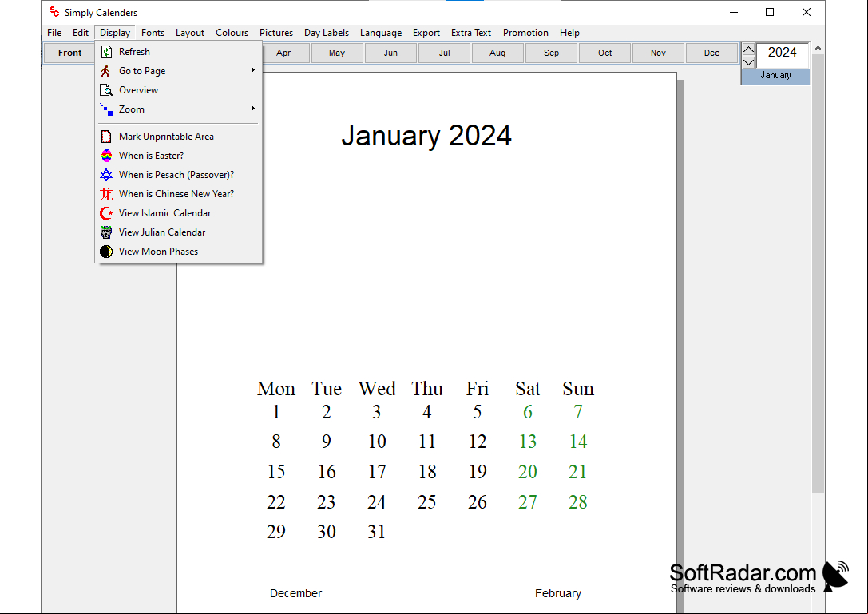Click the Mark Unprintable Area page icon
Viewport: 868px width, 614px height.
coord(106,137)
